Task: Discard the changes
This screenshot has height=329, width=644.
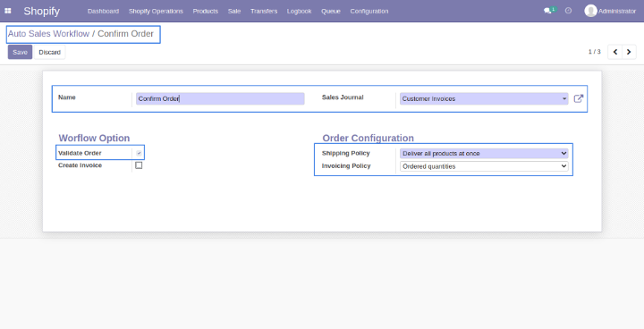Action: [50, 52]
